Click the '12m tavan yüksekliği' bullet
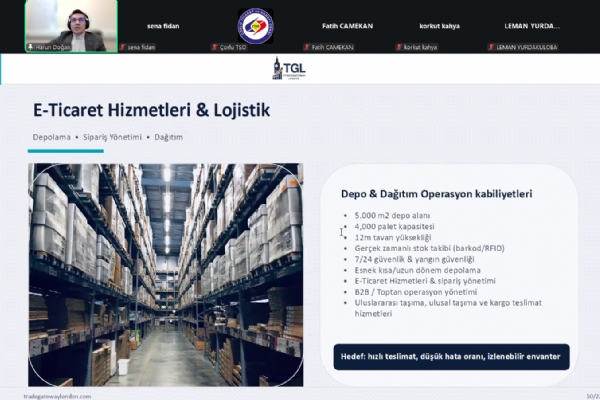Viewport: 600px width, 400px height. coord(393,237)
